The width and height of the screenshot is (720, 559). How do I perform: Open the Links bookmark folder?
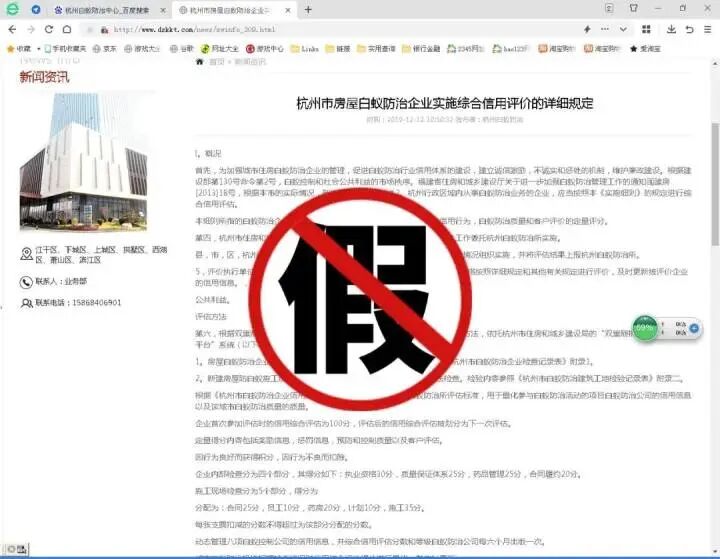[x=305, y=49]
